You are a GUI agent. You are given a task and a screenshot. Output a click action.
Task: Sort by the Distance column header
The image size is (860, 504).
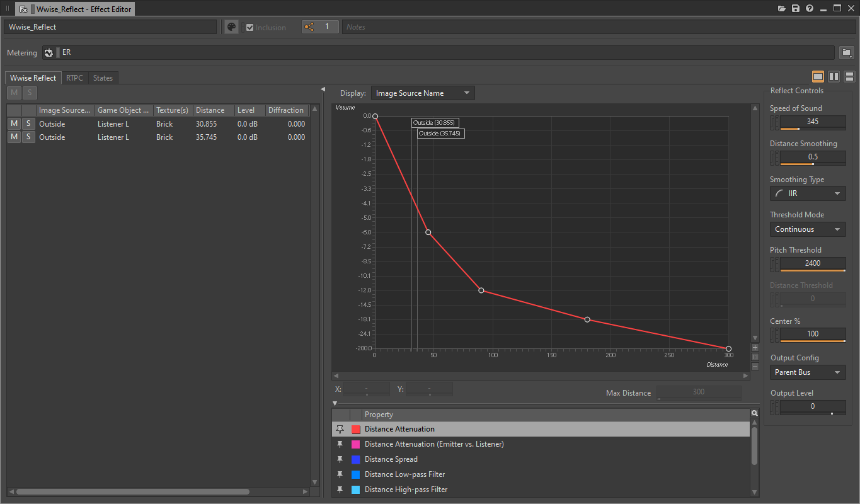214,110
